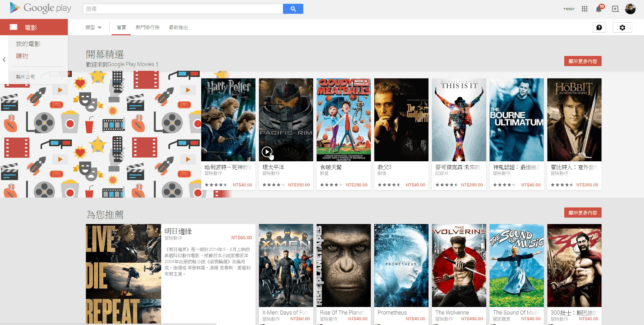
Task: Open 購物 in the sidebar
Action: point(22,56)
